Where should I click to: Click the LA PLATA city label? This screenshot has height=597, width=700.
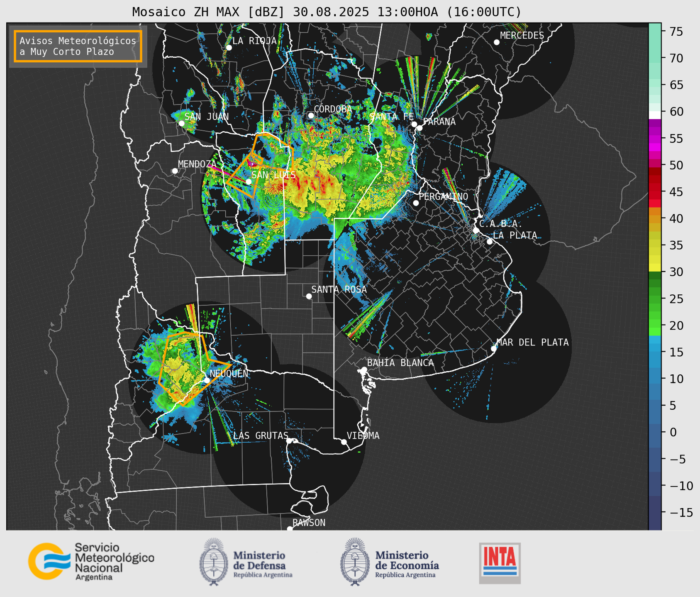[515, 235]
